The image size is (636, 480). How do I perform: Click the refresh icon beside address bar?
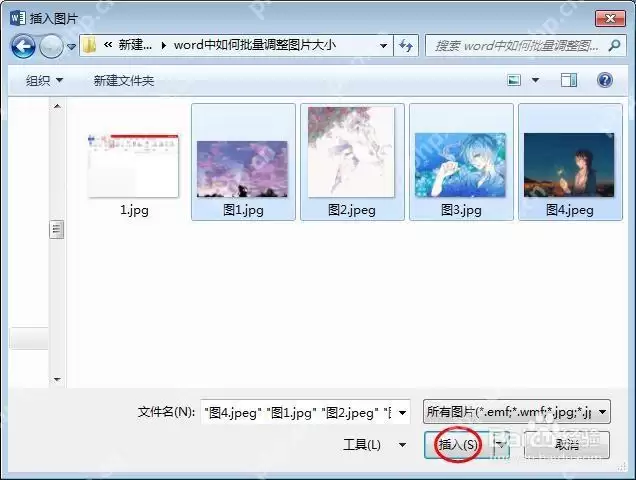pos(406,45)
